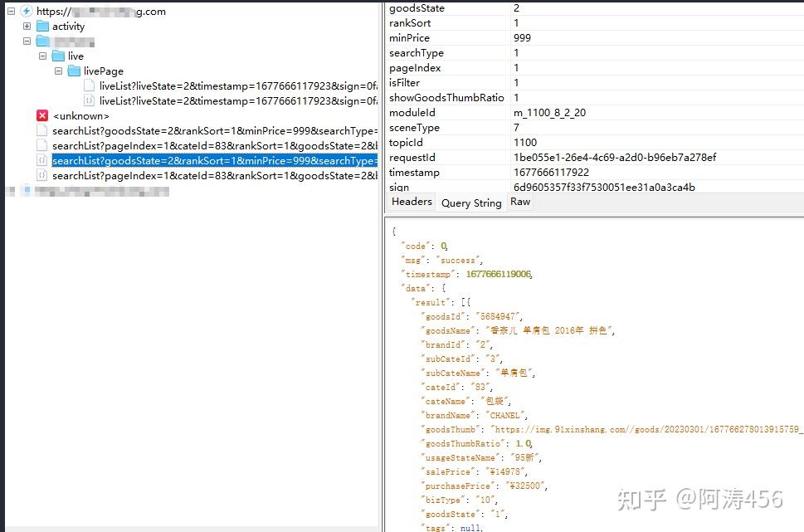Switch to the Headers tab
This screenshot has height=532, width=804.
point(411,202)
